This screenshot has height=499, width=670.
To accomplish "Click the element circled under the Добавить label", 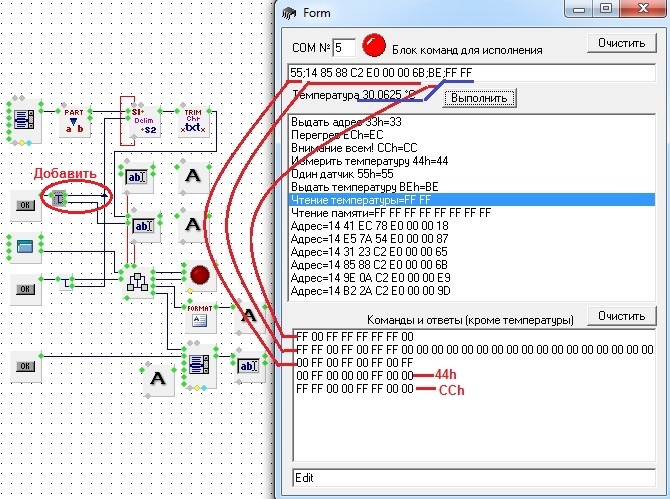I will 60,201.
